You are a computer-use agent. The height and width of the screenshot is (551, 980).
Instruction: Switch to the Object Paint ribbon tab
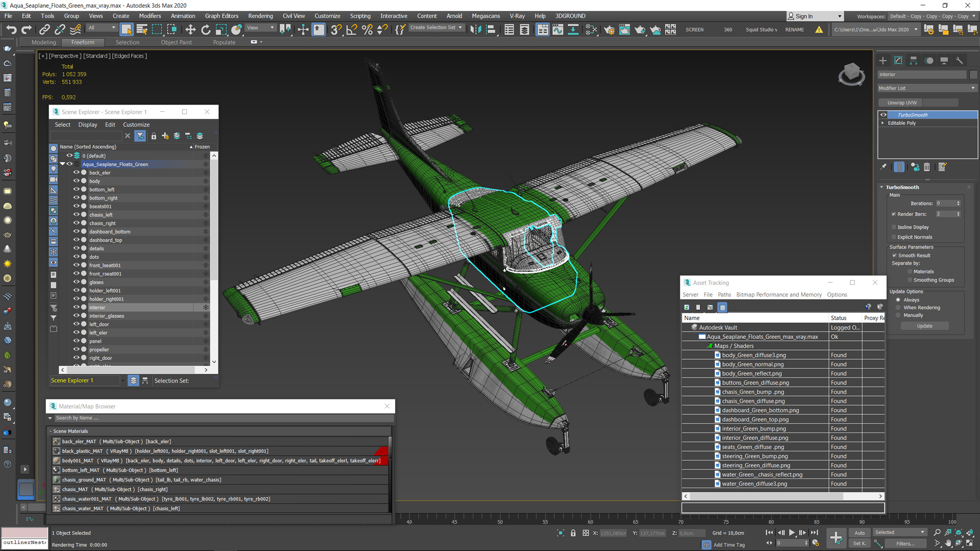click(176, 42)
